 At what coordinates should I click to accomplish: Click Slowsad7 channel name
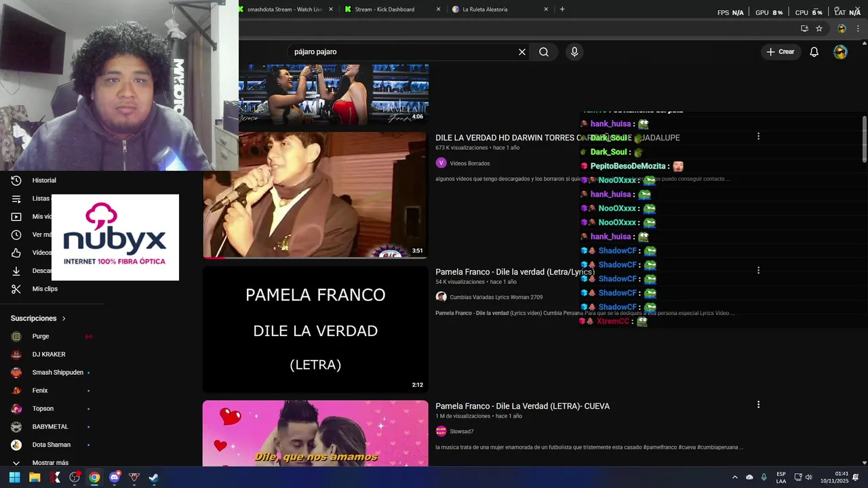pos(462,432)
